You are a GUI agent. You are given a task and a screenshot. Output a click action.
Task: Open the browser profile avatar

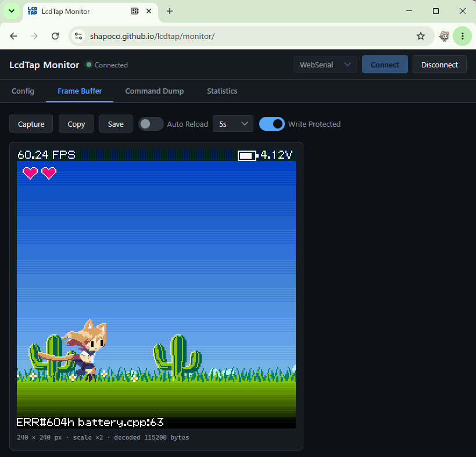coord(444,36)
